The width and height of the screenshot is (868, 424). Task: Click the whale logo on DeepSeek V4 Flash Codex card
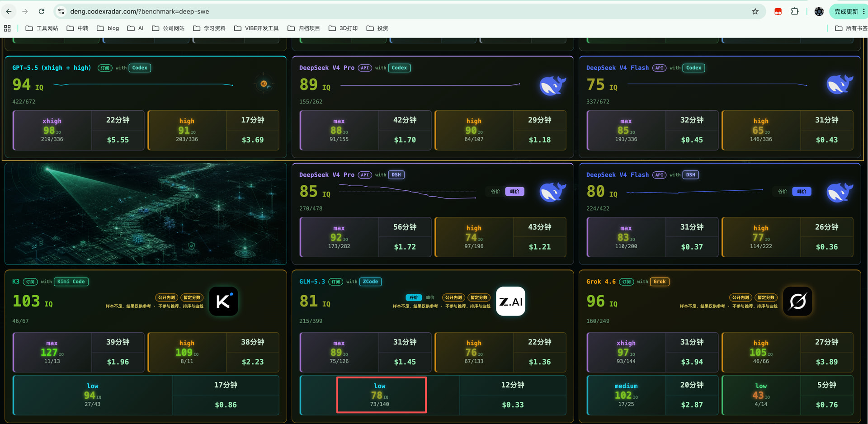click(x=840, y=85)
